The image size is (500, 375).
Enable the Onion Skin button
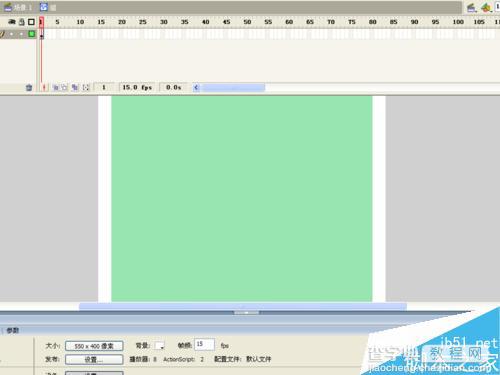coord(56,87)
